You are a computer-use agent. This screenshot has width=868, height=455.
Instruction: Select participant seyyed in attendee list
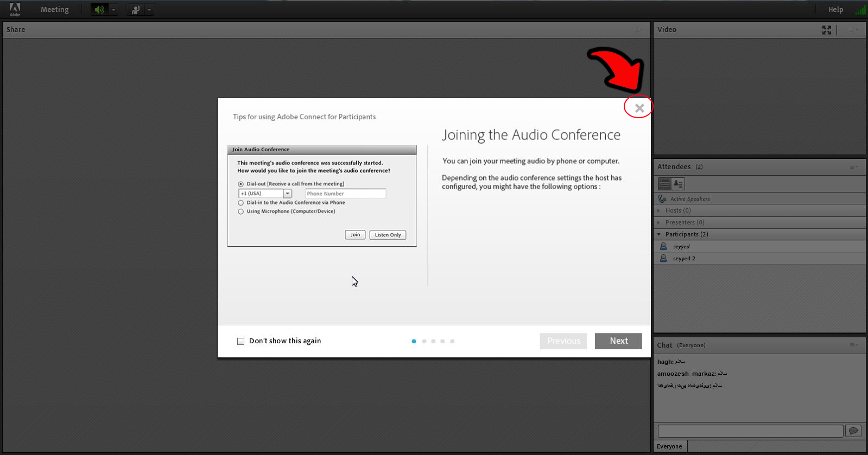759,247
